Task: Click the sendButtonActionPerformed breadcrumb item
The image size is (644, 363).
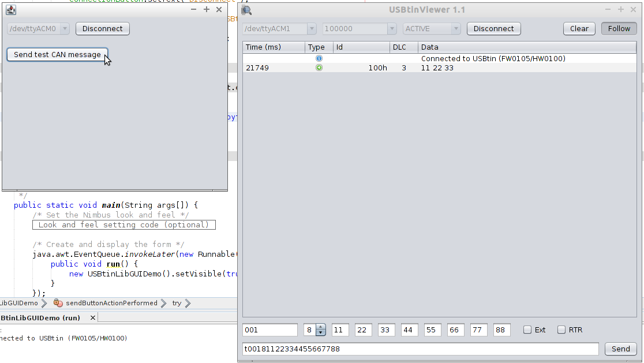Action: (112, 303)
